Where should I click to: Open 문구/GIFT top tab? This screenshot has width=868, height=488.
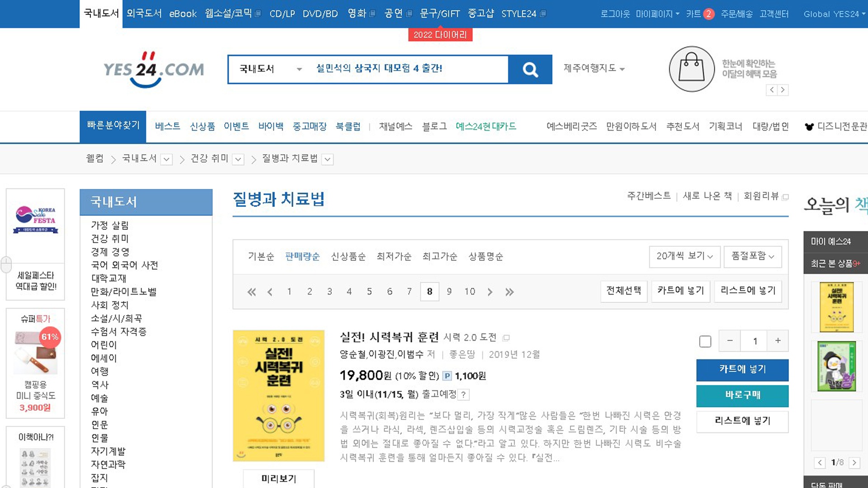(x=439, y=14)
